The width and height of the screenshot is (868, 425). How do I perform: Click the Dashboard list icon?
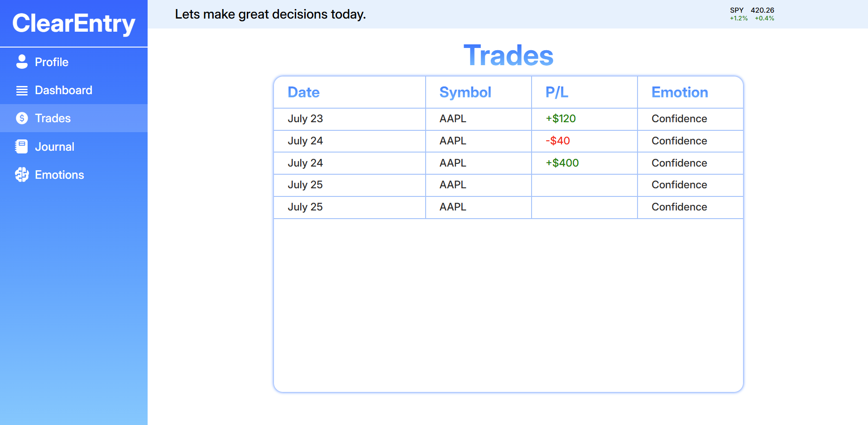tap(22, 91)
